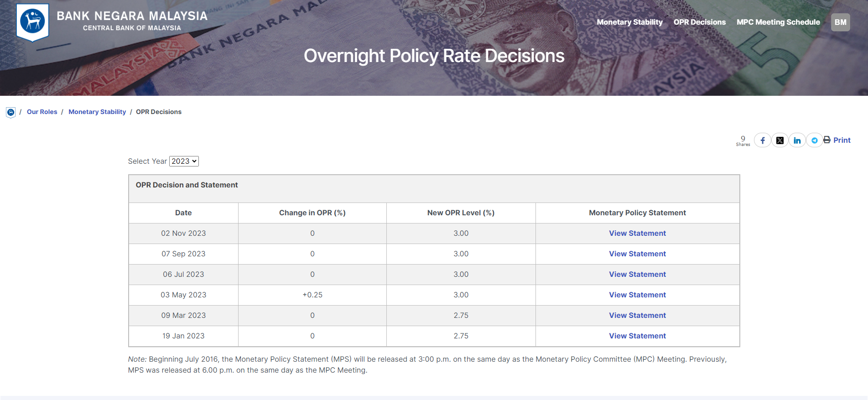Share the page on LinkedIn
The image size is (868, 400).
point(797,140)
